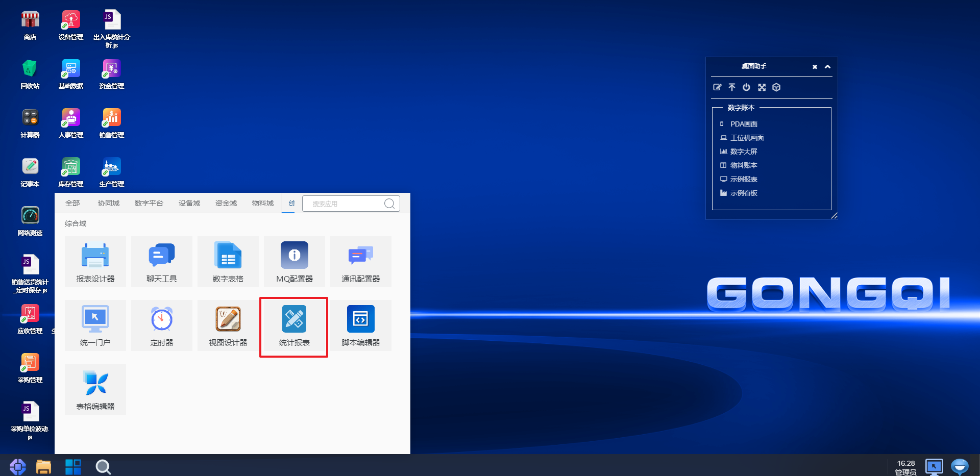Open the 商店 desktop icon
Image resolution: width=980 pixels, height=476 pixels.
(x=30, y=25)
